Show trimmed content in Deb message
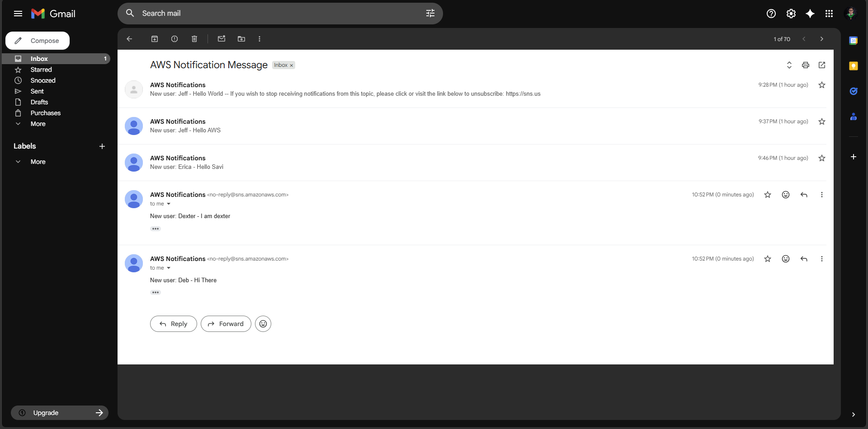This screenshot has width=868, height=429. tap(156, 293)
